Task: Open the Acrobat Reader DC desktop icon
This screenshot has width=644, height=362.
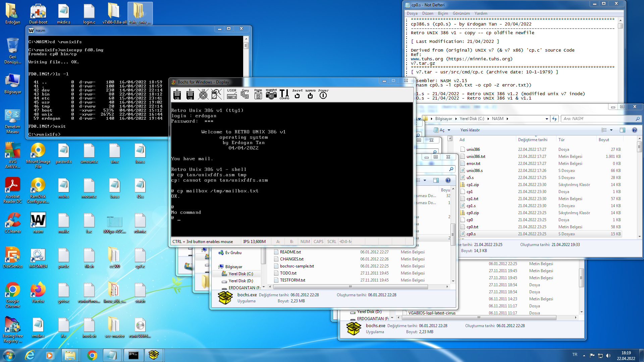Action: [x=13, y=190]
